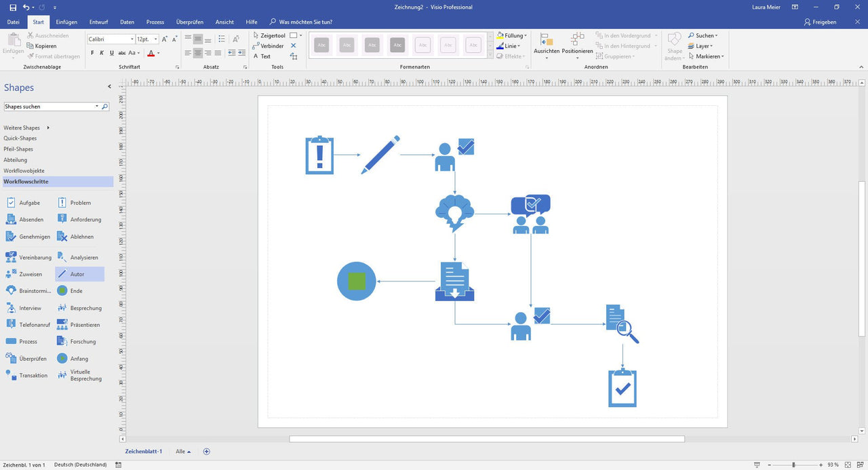868x470 pixels.
Task: Select the Aufgabe shape in the stencil
Action: (22, 202)
